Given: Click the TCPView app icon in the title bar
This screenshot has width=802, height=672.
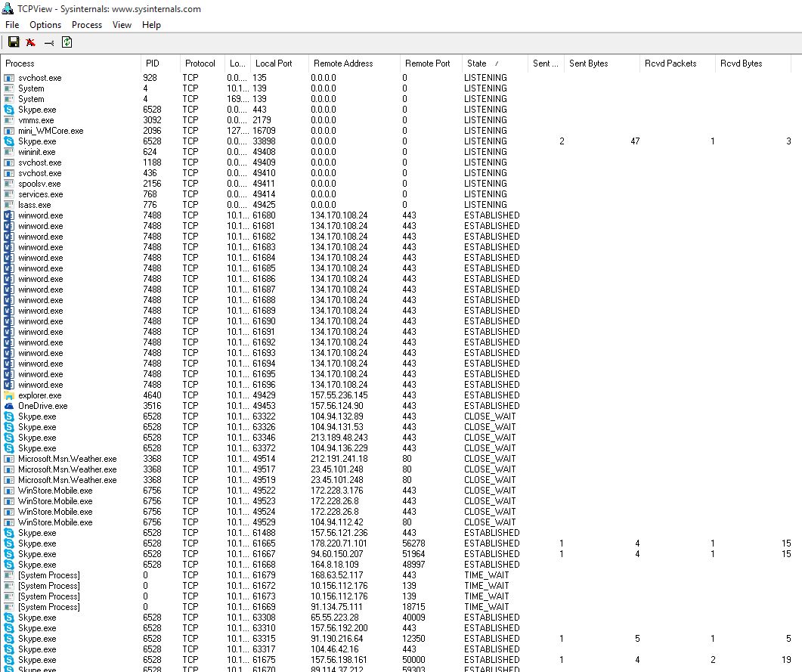Looking at the screenshot, I should pos(8,8).
